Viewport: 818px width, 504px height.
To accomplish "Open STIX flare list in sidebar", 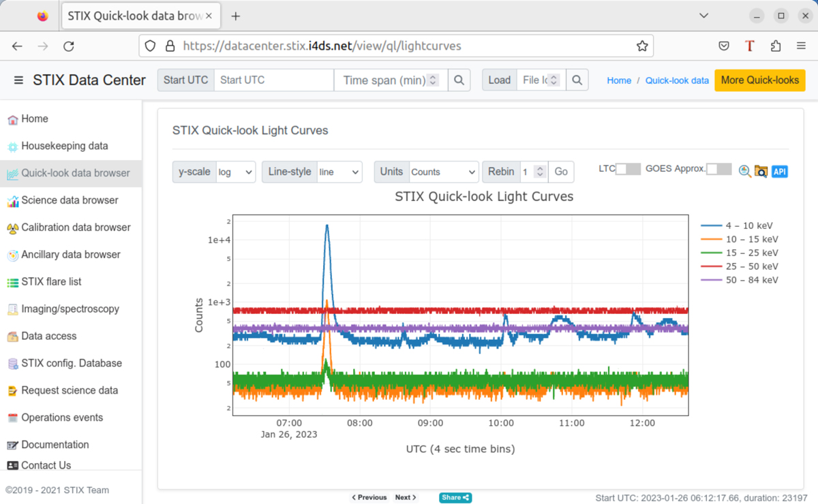I will click(x=51, y=282).
